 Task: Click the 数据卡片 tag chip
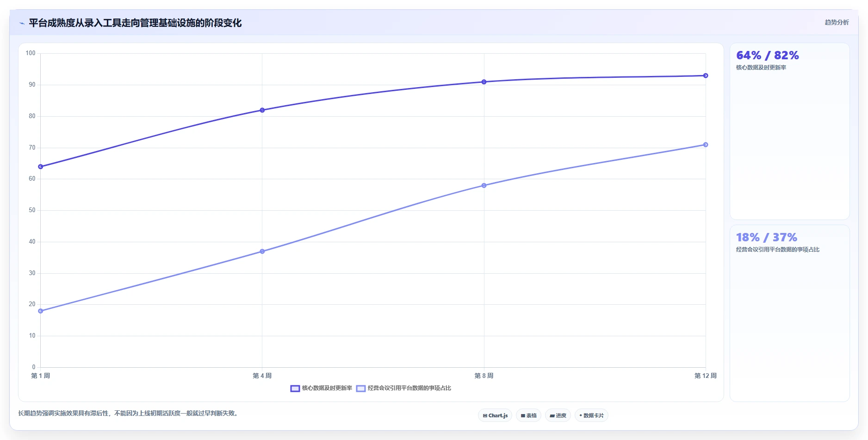pyautogui.click(x=591, y=415)
